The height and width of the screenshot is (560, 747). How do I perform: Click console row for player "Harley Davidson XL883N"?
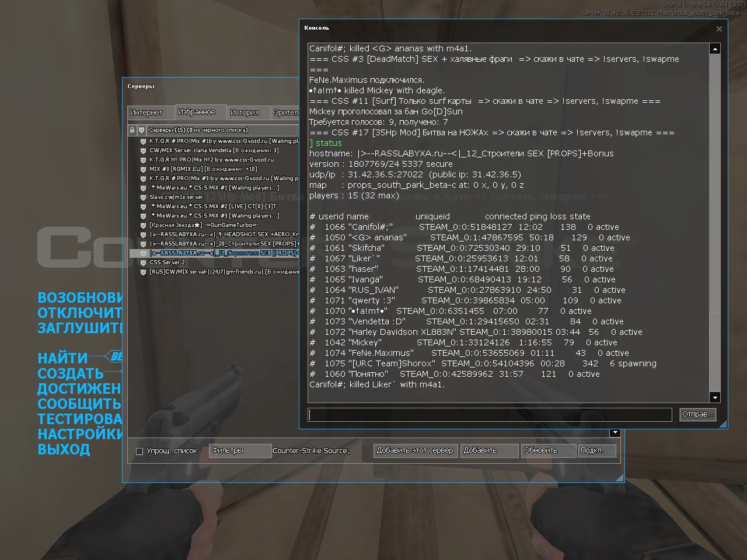point(476,332)
